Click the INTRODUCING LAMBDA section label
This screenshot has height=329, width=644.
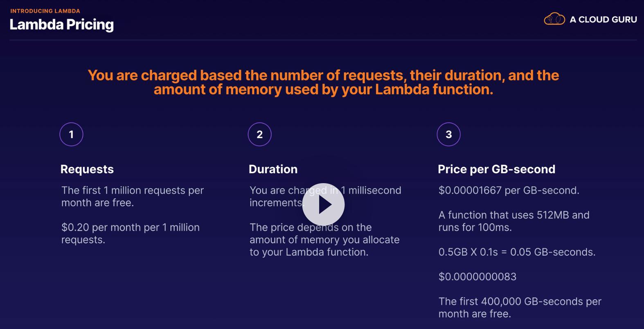(45, 11)
